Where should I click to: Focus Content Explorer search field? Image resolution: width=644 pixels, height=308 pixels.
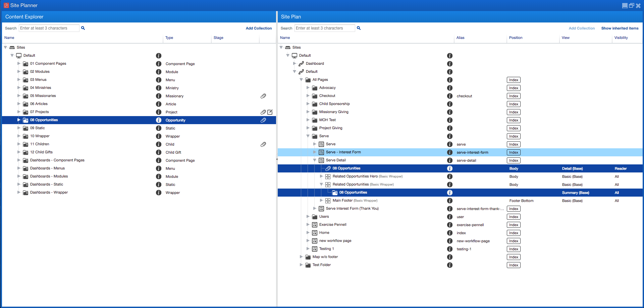pos(49,28)
